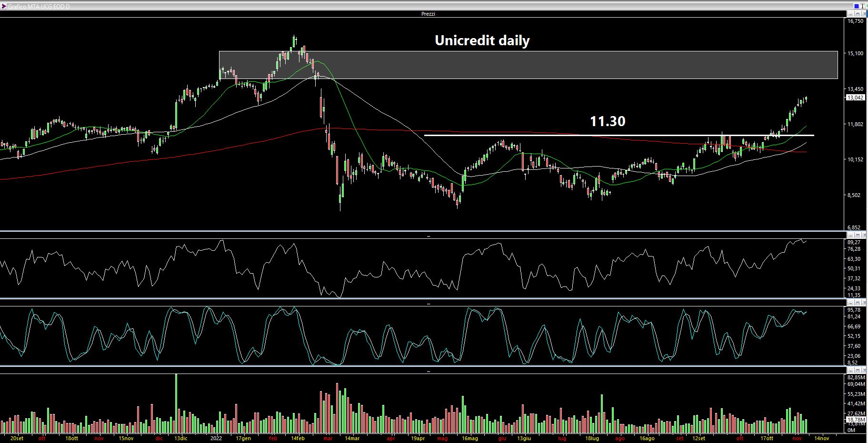Click the '16mag' date on time axis
This screenshot has height=443, width=868.
[469, 438]
